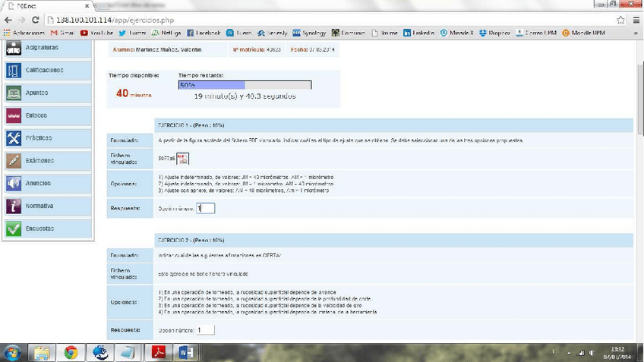
Task: Open Tuenti bookmark
Action: 239,33
